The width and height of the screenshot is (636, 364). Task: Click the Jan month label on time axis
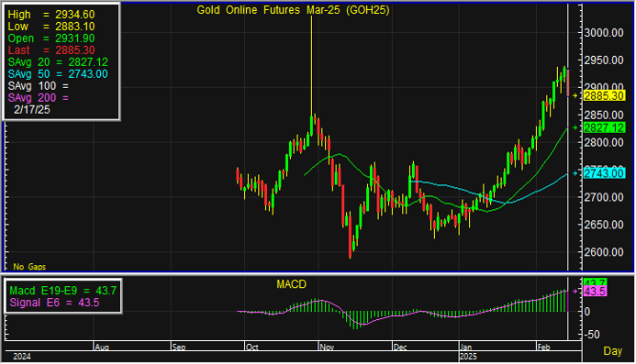click(x=466, y=347)
